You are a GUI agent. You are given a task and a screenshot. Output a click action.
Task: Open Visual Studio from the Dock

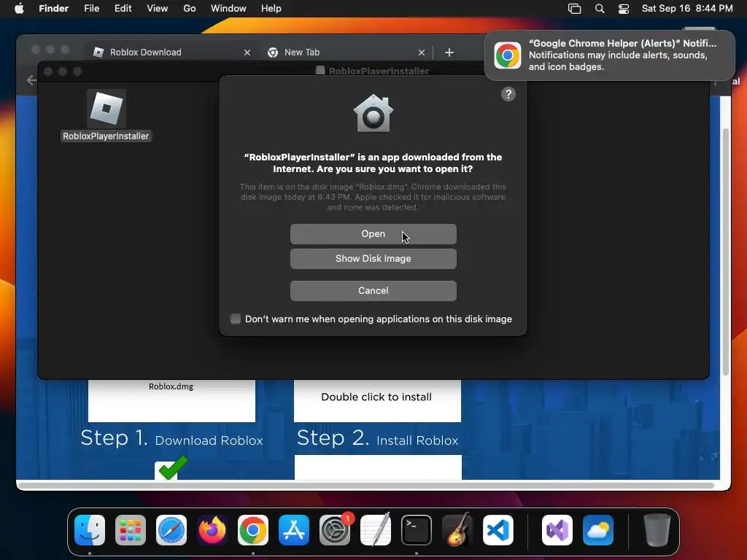pos(557,530)
